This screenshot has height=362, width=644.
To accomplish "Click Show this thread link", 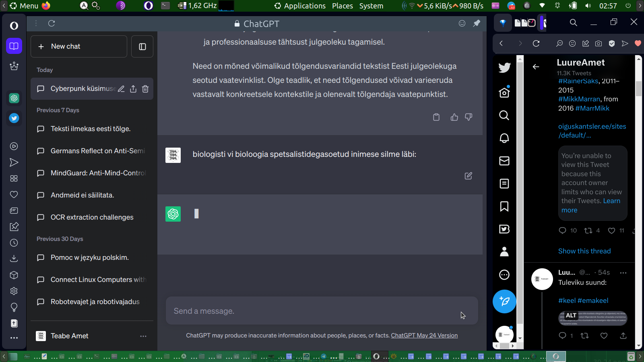I will pyautogui.click(x=584, y=251).
